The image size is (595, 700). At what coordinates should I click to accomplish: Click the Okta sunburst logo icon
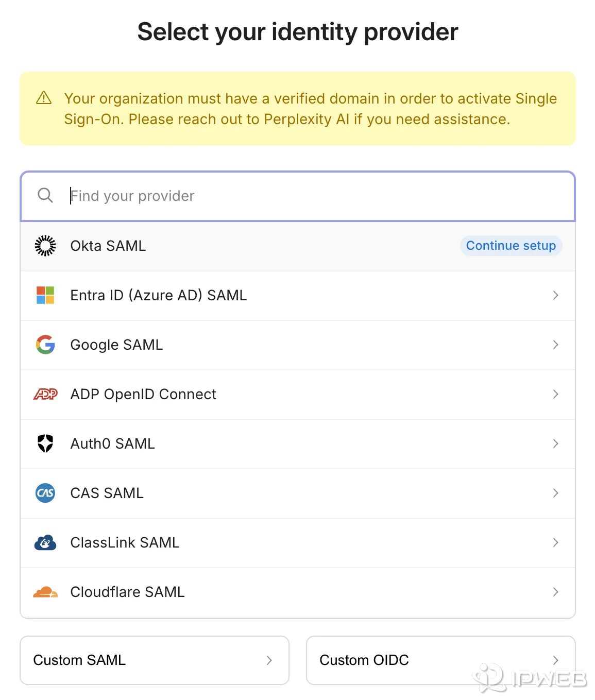pos(45,246)
